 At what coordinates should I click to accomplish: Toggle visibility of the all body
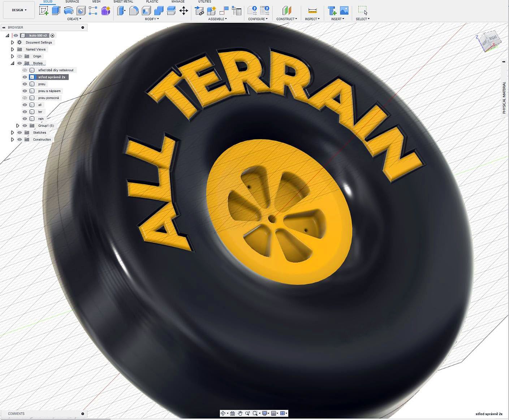[25, 105]
